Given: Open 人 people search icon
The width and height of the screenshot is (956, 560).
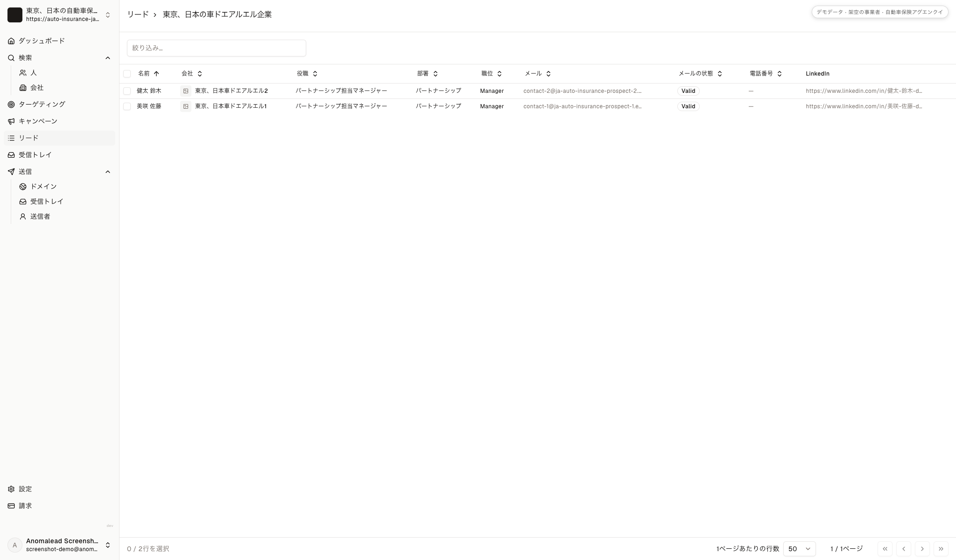Looking at the screenshot, I should 23,73.
